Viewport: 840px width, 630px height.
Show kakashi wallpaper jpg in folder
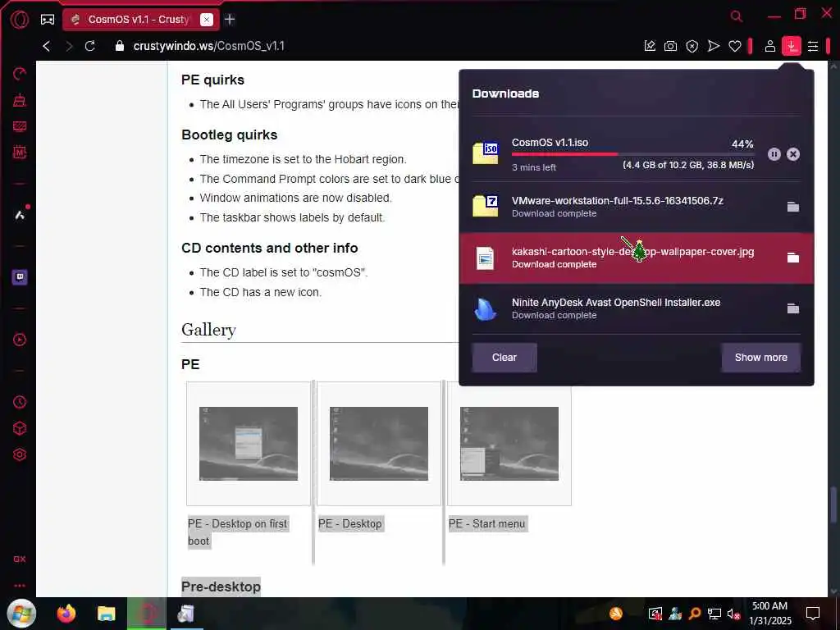[793, 258]
